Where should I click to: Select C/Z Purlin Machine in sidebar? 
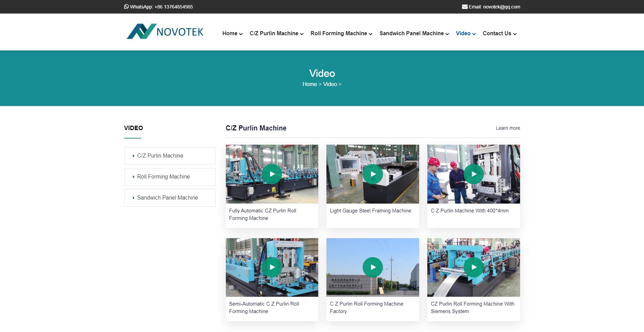point(160,156)
